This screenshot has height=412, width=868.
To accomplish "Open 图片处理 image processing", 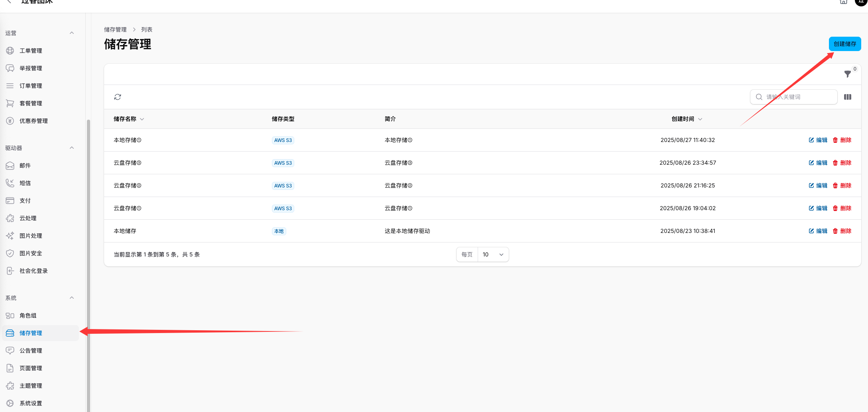I will (x=30, y=235).
